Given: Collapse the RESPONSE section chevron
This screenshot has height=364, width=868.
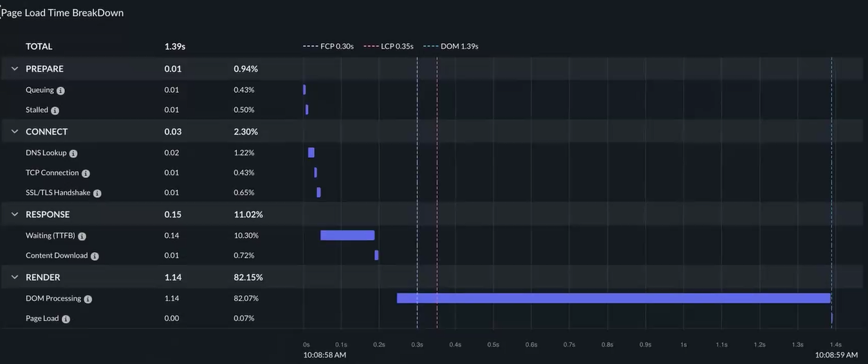Looking at the screenshot, I should click(15, 215).
